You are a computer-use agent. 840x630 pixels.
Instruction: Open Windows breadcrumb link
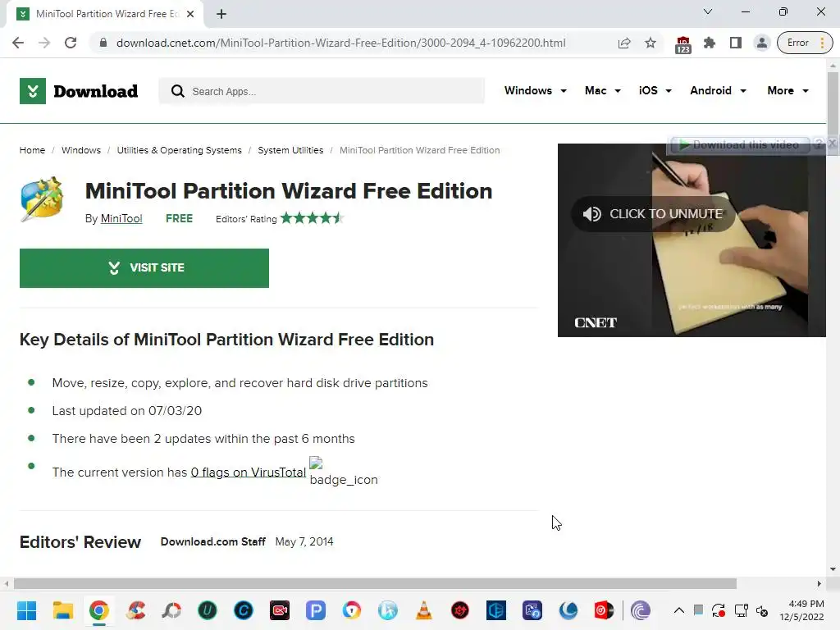[x=81, y=150]
